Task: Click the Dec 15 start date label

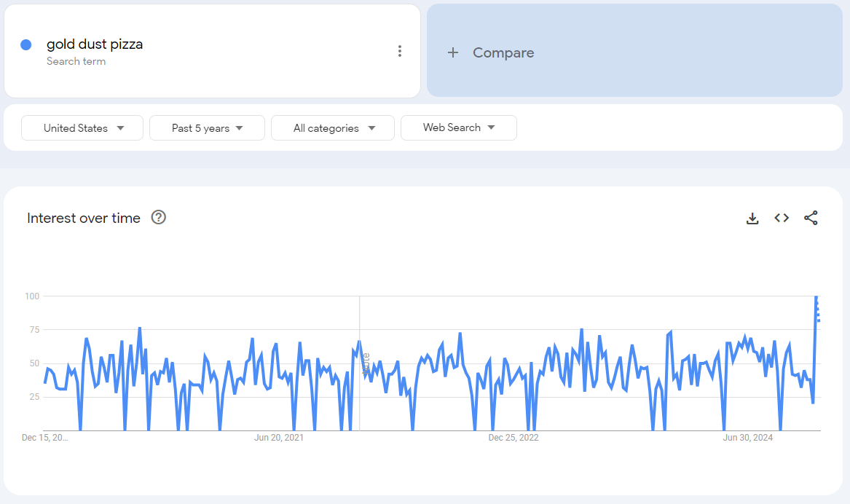Action: pos(45,437)
